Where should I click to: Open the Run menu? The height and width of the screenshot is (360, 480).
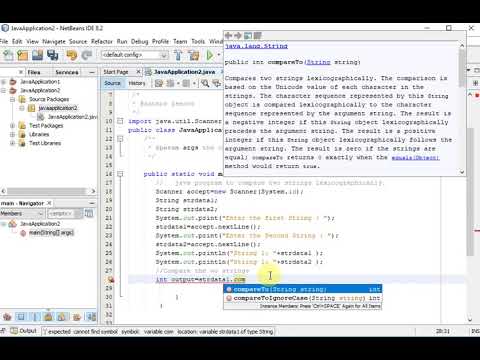(x=122, y=41)
